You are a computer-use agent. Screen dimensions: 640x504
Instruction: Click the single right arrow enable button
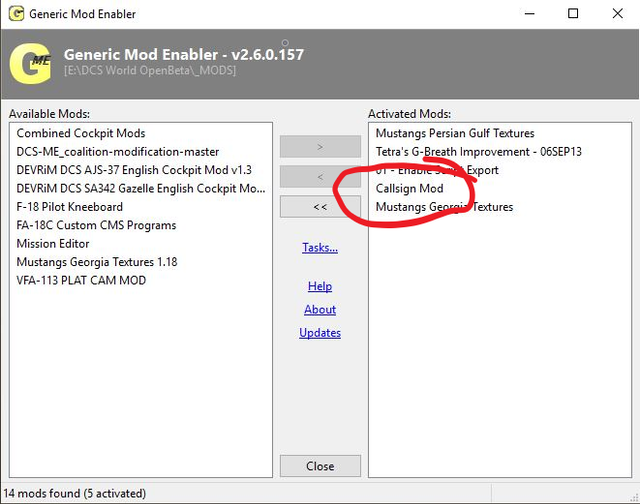[x=320, y=147]
